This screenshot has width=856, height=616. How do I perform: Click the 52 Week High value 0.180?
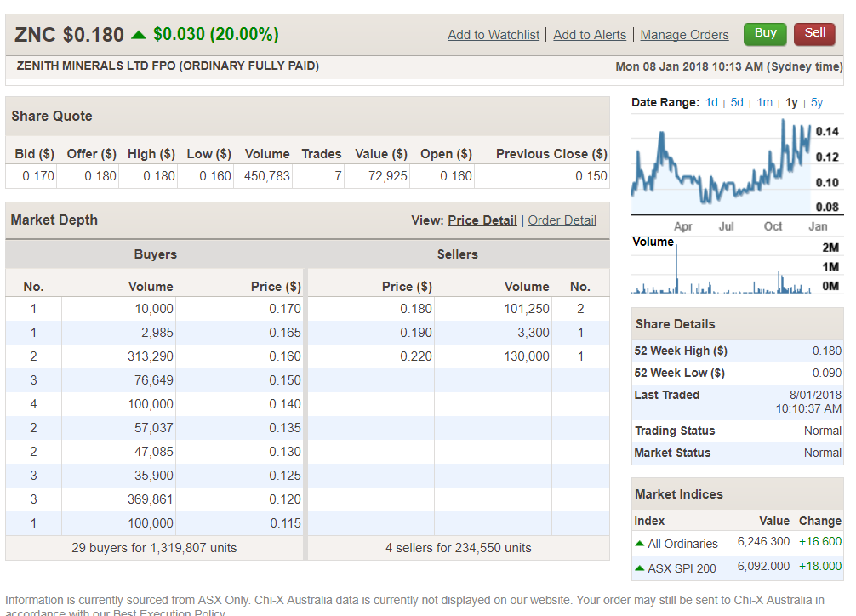[x=826, y=351]
